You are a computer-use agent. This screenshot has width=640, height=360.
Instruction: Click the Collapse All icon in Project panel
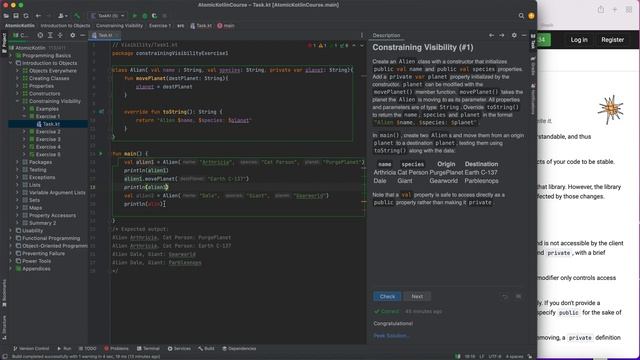[60, 36]
